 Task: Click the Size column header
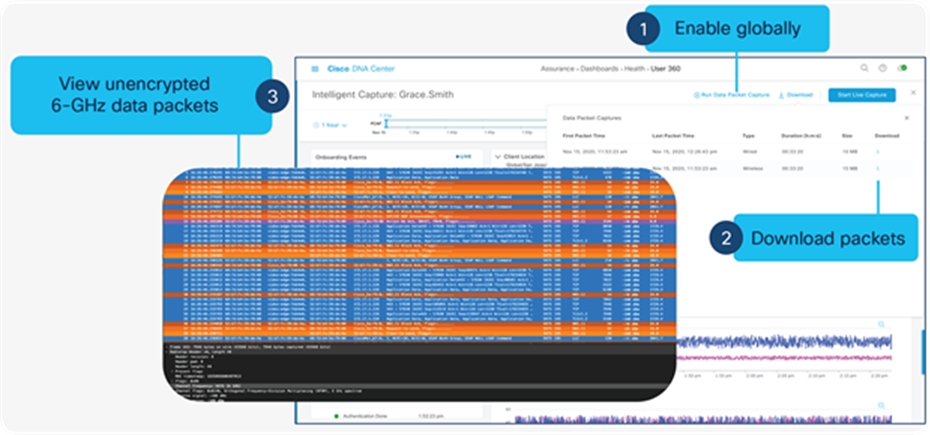coord(847,136)
